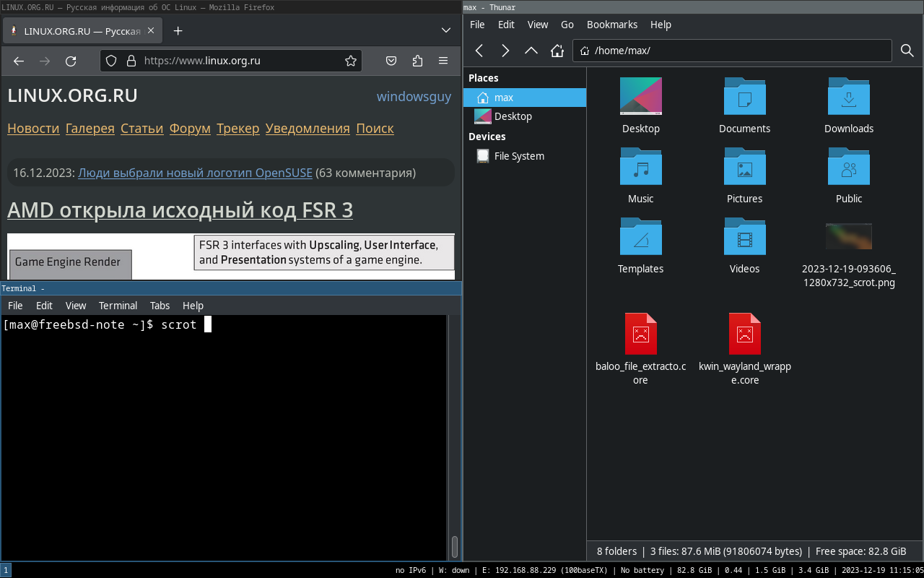924x578 pixels.
Task: Open AMD FSR 3 article headline
Action: click(180, 210)
